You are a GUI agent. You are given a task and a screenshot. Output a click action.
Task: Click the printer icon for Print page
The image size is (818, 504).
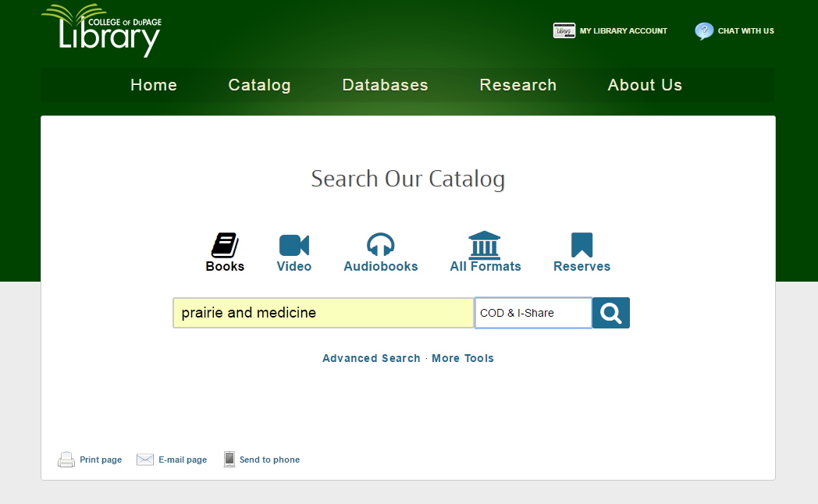66,460
